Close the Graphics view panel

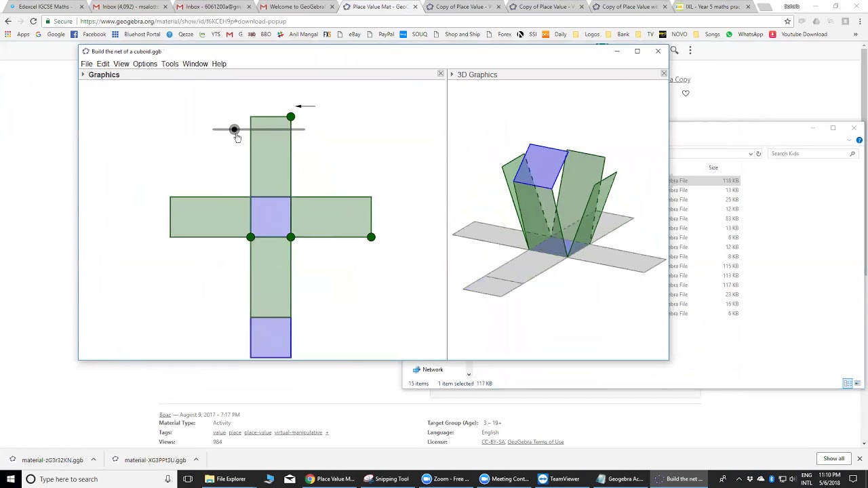click(x=441, y=74)
